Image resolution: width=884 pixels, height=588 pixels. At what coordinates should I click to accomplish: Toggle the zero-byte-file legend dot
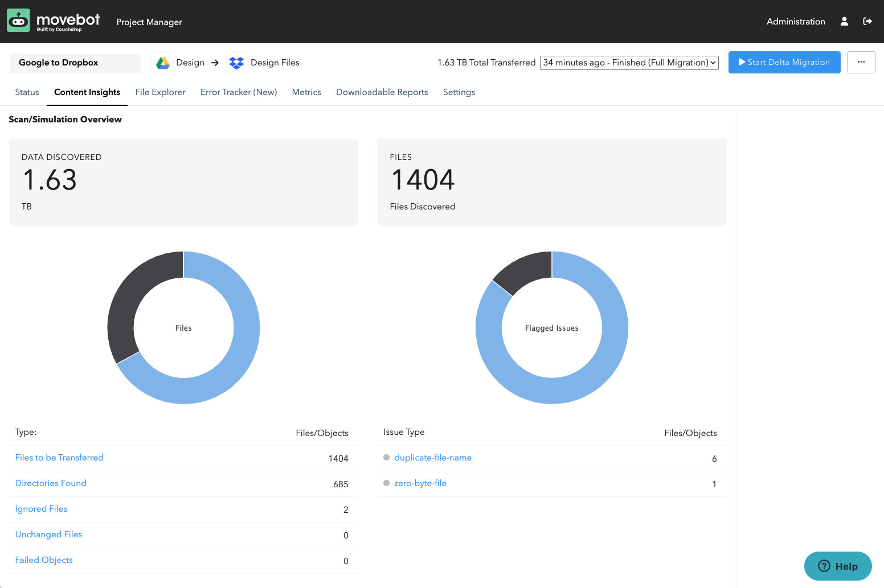coord(386,483)
